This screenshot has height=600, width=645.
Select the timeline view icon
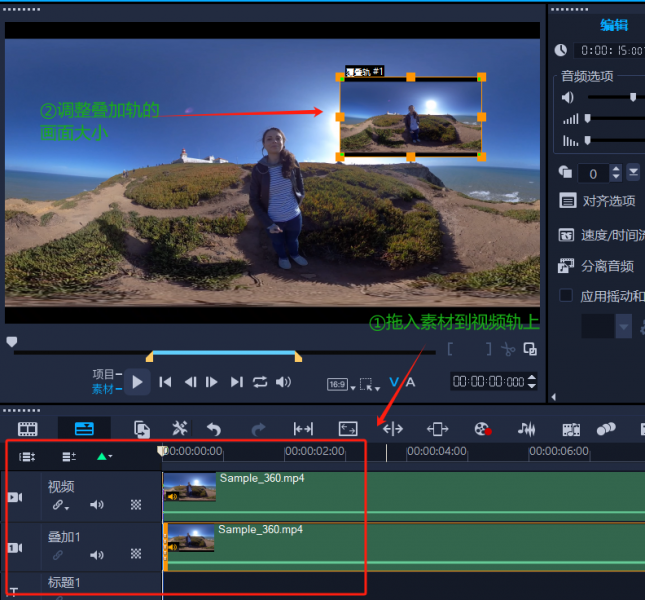pyautogui.click(x=84, y=429)
